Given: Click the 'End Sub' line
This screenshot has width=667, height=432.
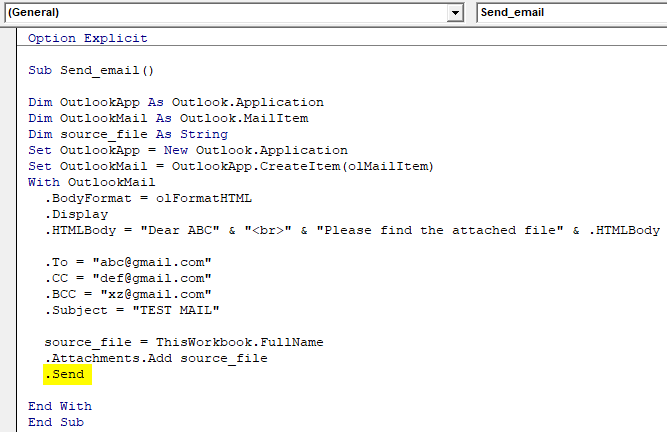Looking at the screenshot, I should pyautogui.click(x=56, y=422).
